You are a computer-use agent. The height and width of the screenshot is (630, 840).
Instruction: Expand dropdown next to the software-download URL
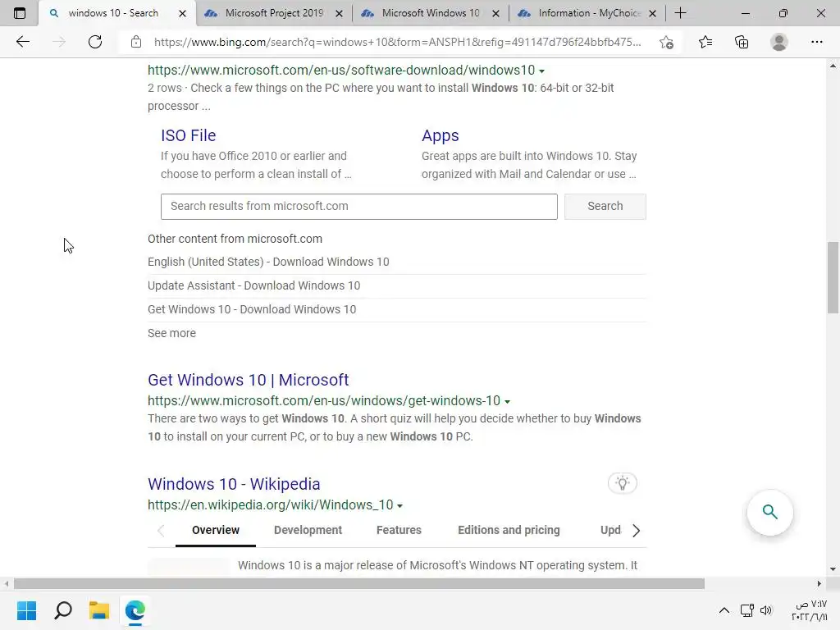[541, 71]
